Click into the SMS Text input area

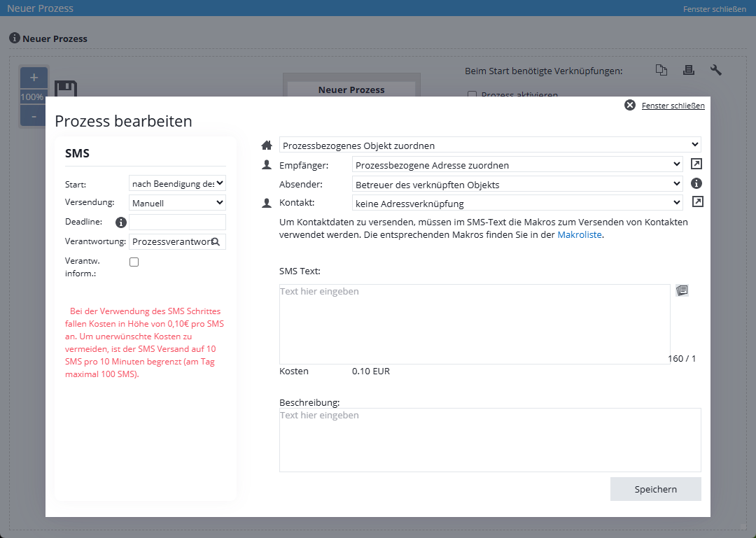(x=474, y=324)
